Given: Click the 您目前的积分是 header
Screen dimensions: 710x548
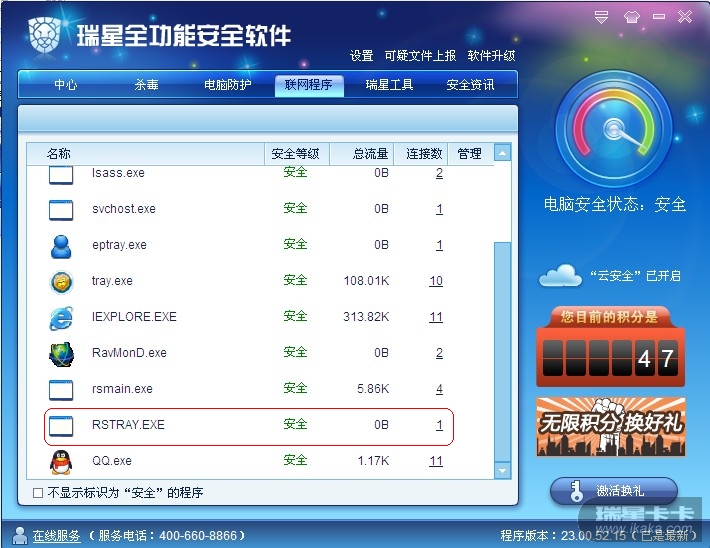Looking at the screenshot, I should coord(609,317).
